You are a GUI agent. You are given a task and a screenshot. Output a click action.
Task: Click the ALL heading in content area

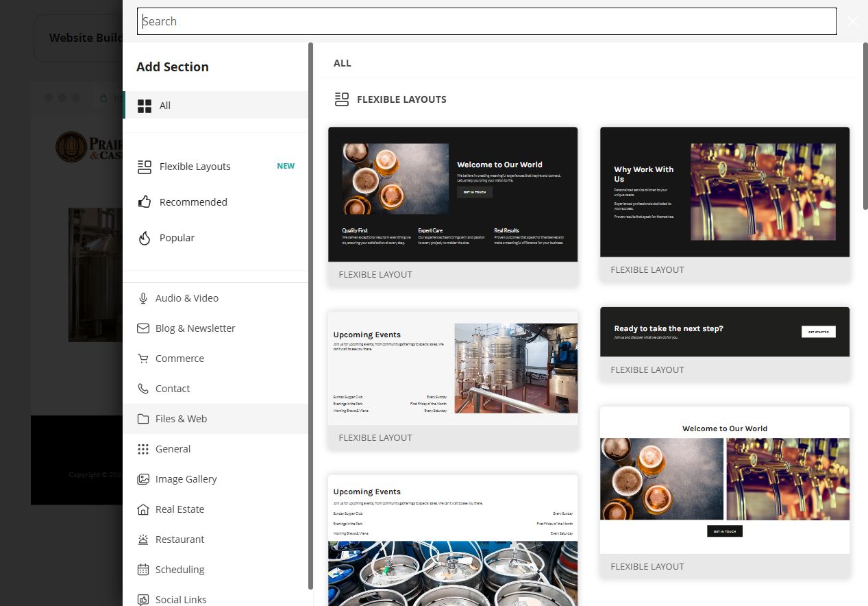[343, 63]
